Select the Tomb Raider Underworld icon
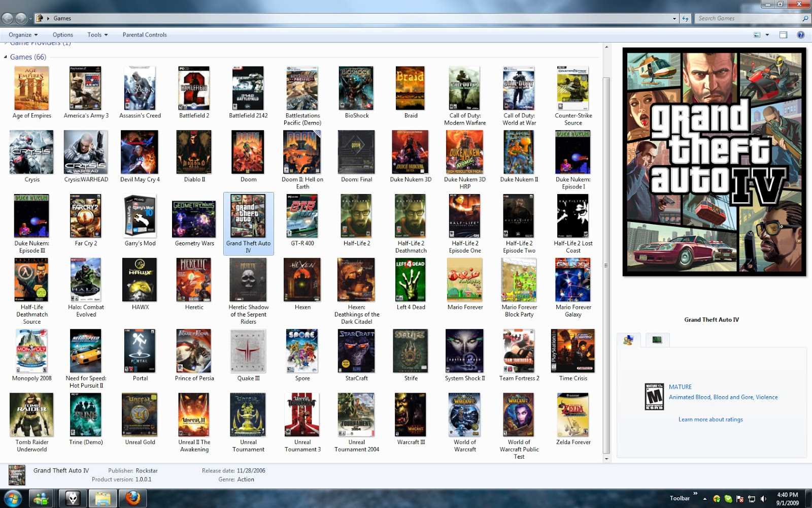The width and height of the screenshot is (812, 508). pos(32,415)
